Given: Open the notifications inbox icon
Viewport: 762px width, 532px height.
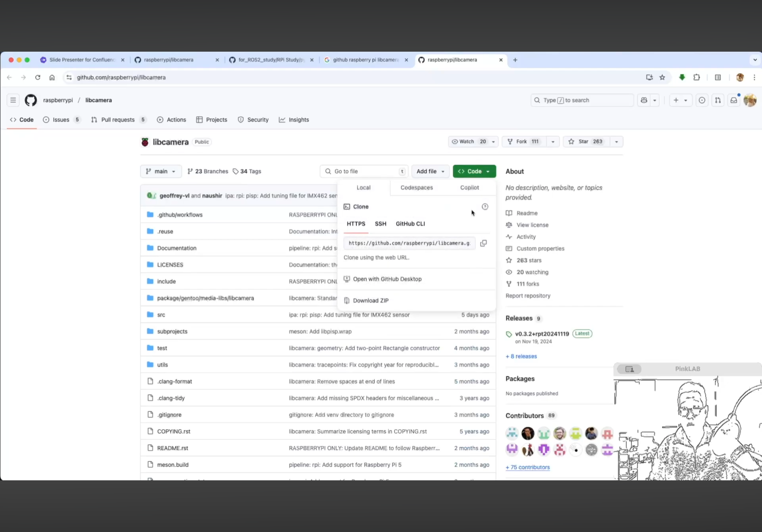Looking at the screenshot, I should 734,100.
